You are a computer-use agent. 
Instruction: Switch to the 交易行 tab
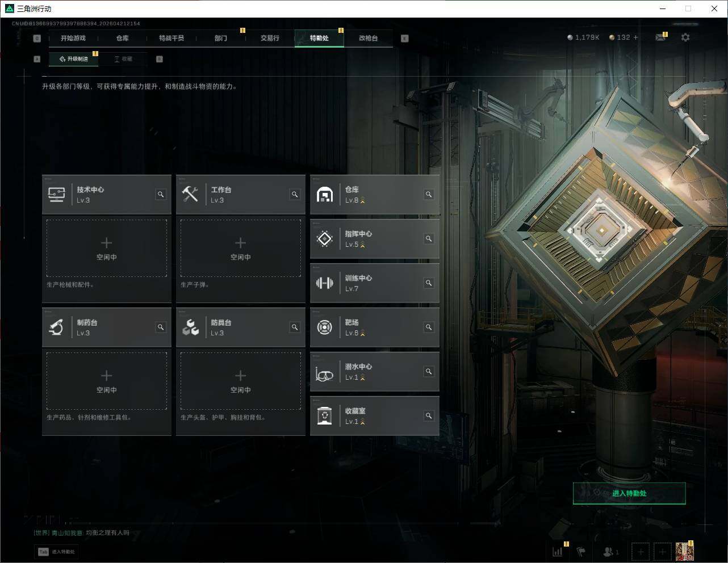pos(270,38)
